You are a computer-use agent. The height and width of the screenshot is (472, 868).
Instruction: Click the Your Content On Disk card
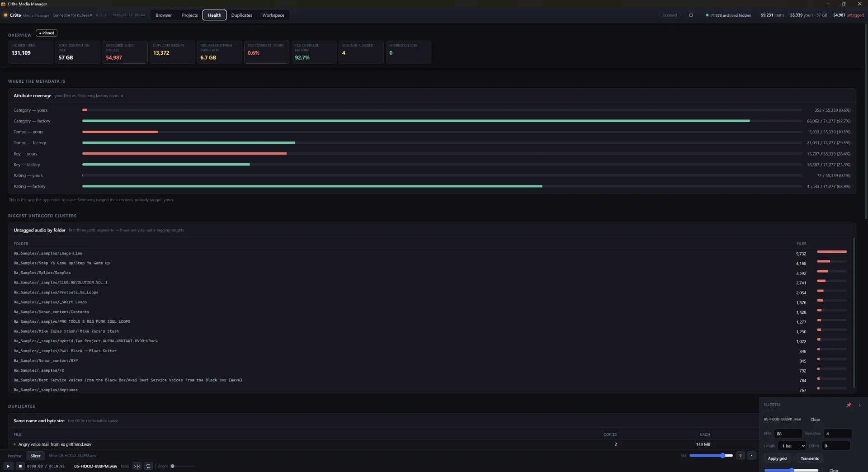[78, 52]
